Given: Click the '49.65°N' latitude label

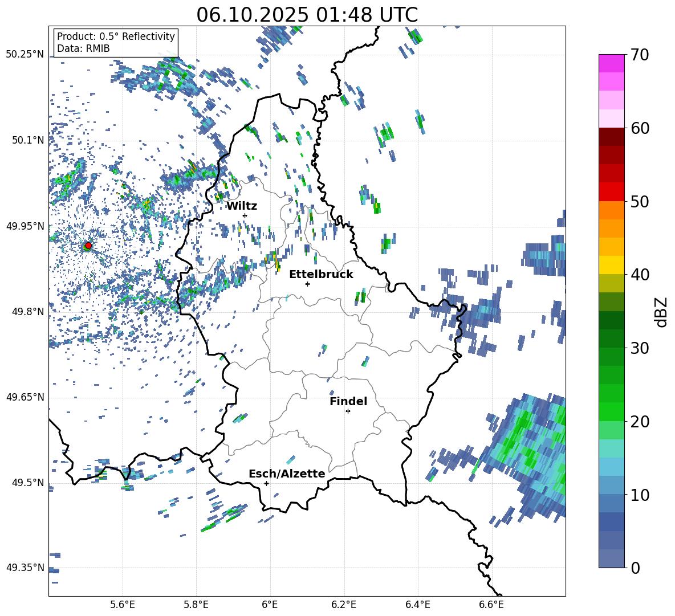Looking at the screenshot, I should click(25, 397).
